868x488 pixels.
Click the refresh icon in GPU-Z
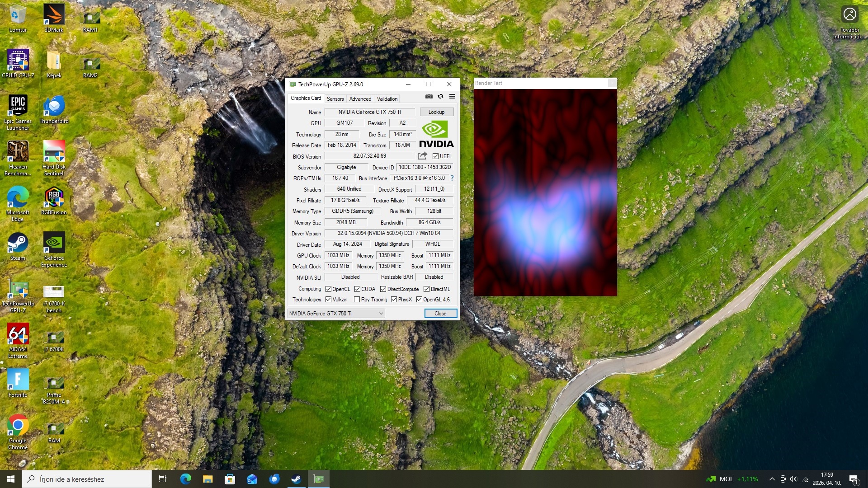440,96
